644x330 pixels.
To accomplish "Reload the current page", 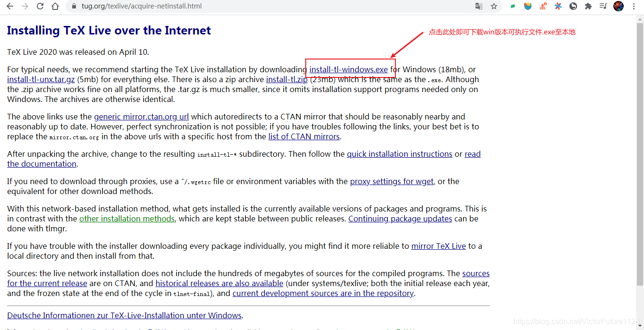I will coord(40,6).
